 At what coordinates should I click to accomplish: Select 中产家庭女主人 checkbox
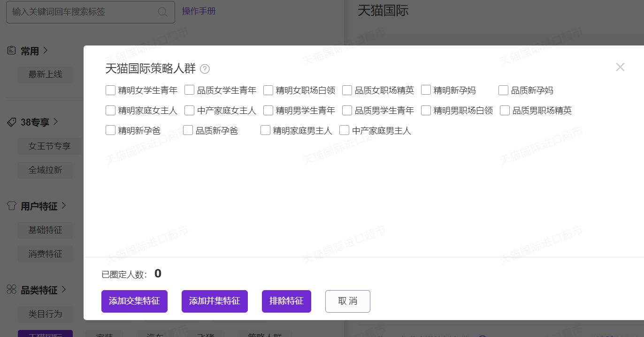(189, 110)
